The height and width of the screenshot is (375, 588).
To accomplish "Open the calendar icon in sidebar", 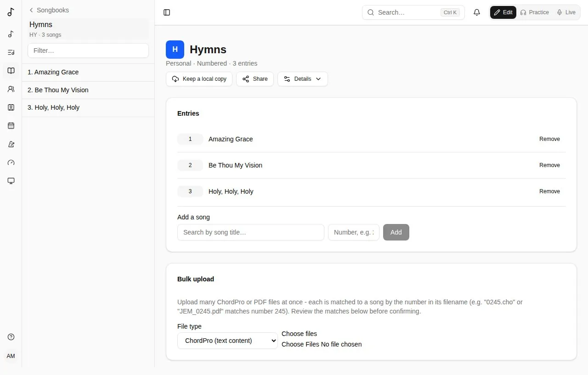I will (11, 126).
